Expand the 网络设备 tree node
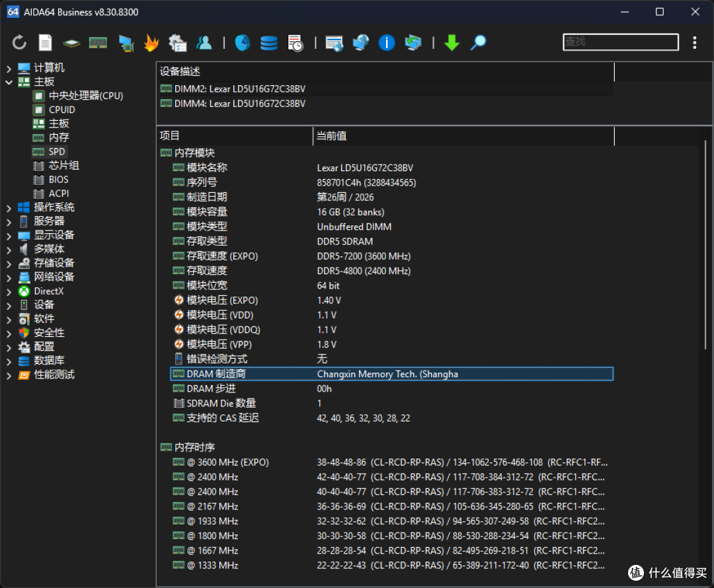Screen dimensions: 714x588 pyautogui.click(x=9, y=277)
